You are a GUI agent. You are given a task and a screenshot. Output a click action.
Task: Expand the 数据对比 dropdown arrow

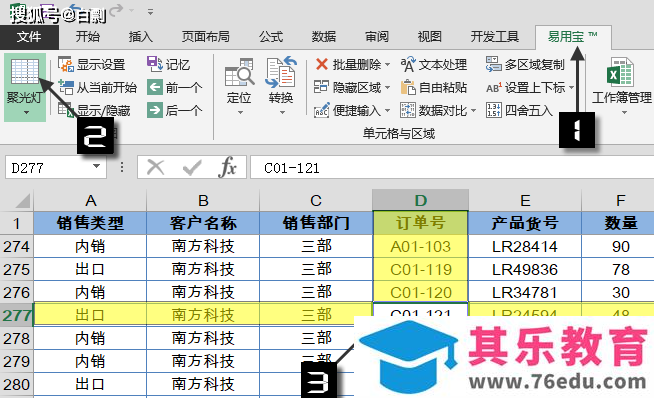(x=473, y=111)
